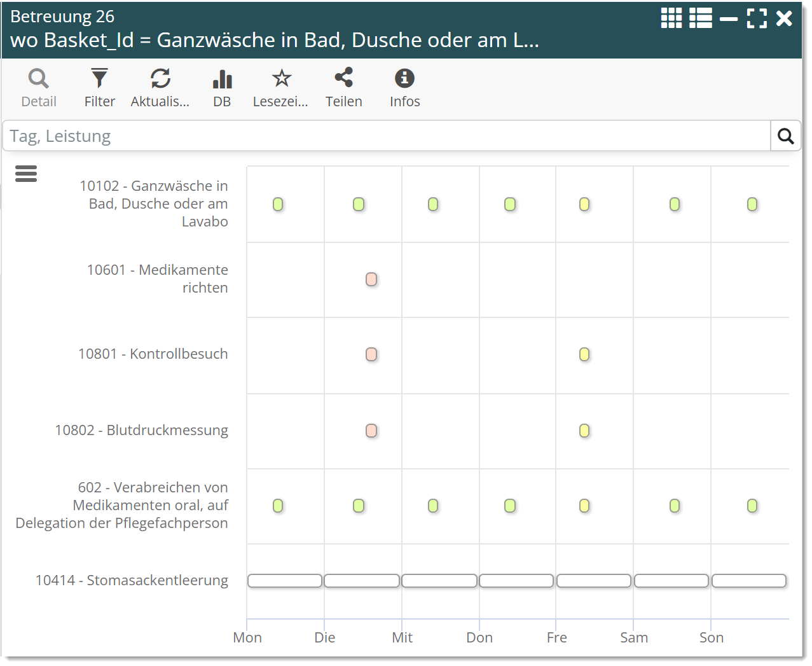The height and width of the screenshot is (666, 812).
Task: Click Monday's Stomasackentleerung bar
Action: click(x=285, y=581)
